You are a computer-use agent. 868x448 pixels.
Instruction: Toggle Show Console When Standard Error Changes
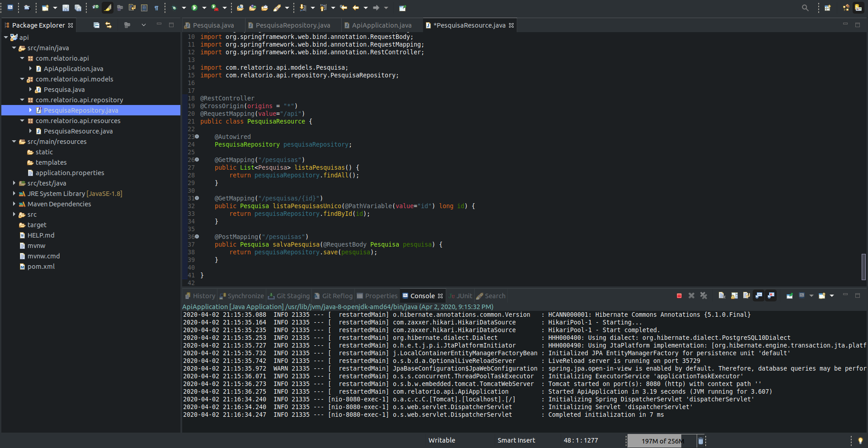click(x=771, y=295)
